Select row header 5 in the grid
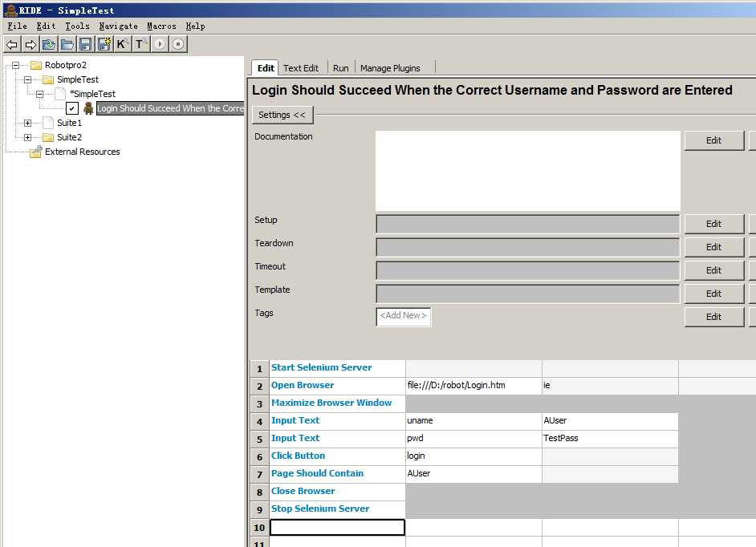This screenshot has height=547, width=756. (260, 439)
